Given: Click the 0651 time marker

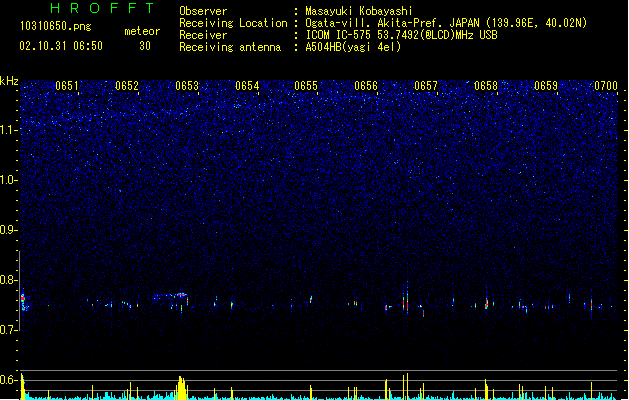Looking at the screenshot, I should tap(67, 86).
